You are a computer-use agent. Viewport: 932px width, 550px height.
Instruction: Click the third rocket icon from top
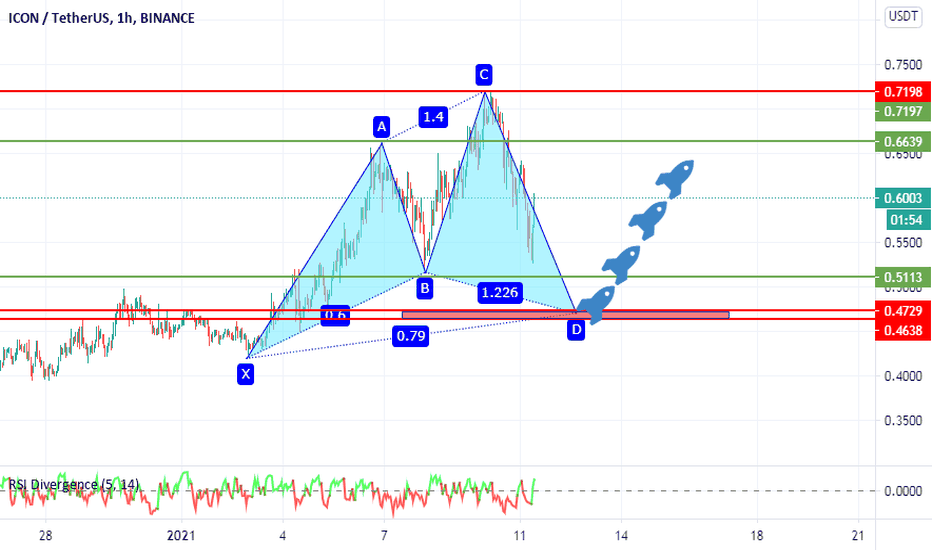coord(621,263)
